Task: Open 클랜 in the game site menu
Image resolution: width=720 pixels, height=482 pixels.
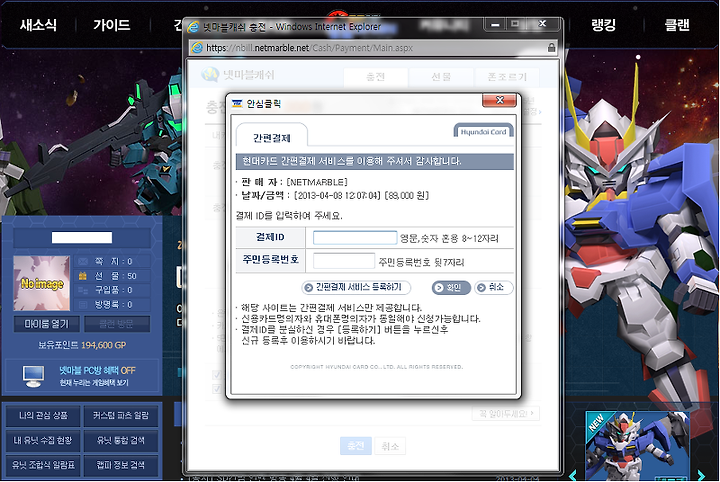Action: click(677, 25)
